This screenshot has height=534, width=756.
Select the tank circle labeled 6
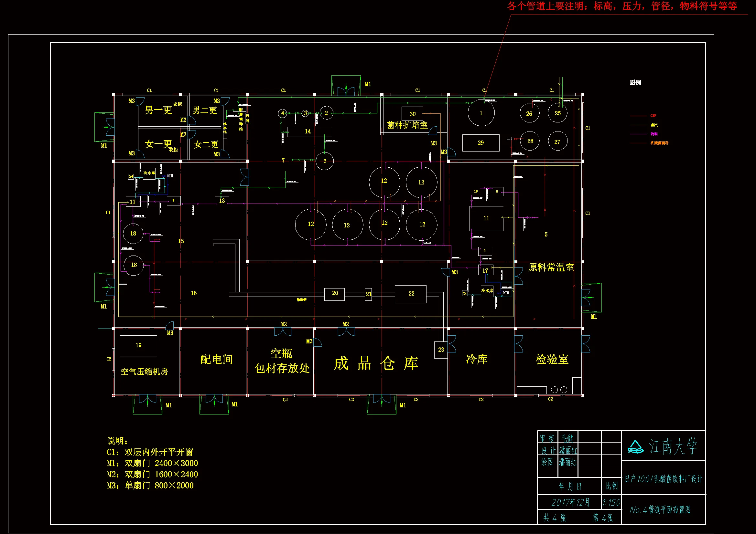(325, 161)
